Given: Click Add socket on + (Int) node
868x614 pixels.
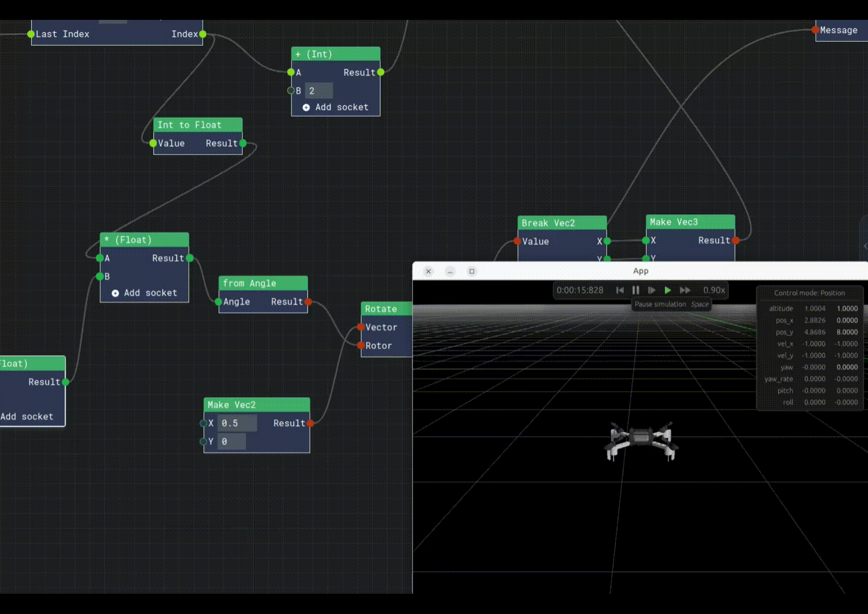Looking at the screenshot, I should coord(336,107).
